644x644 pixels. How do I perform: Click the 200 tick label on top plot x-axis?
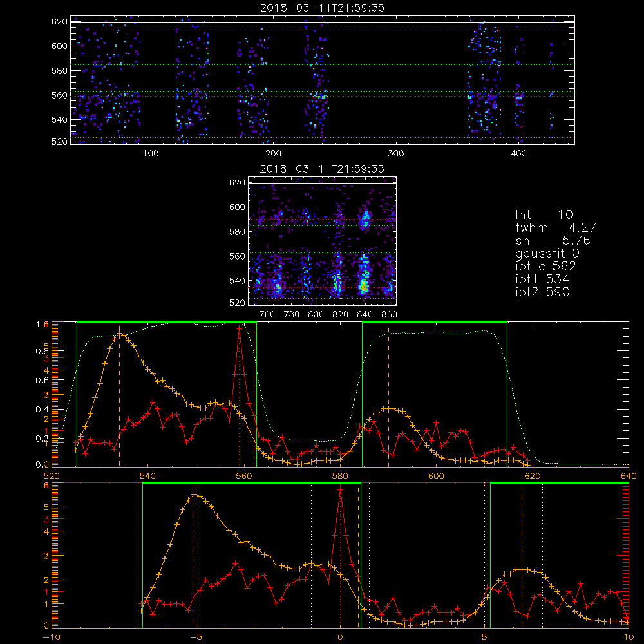click(274, 154)
